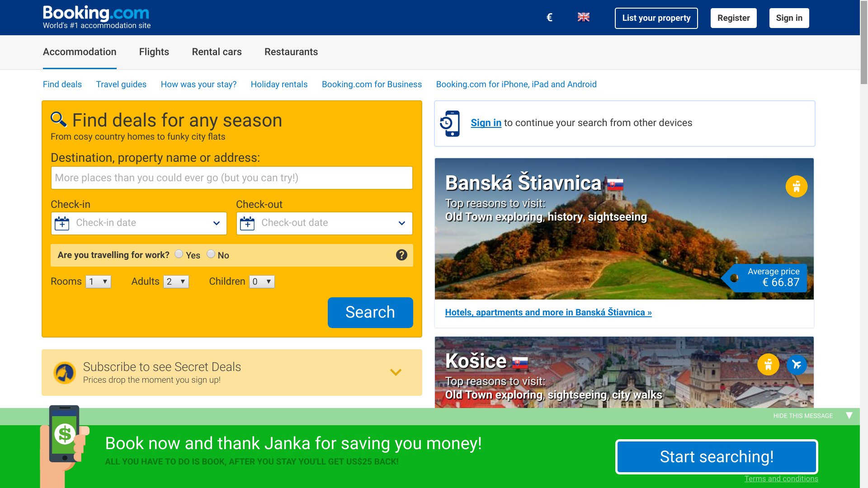Image resolution: width=868 pixels, height=488 pixels.
Task: Click the blue Search button
Action: click(370, 312)
